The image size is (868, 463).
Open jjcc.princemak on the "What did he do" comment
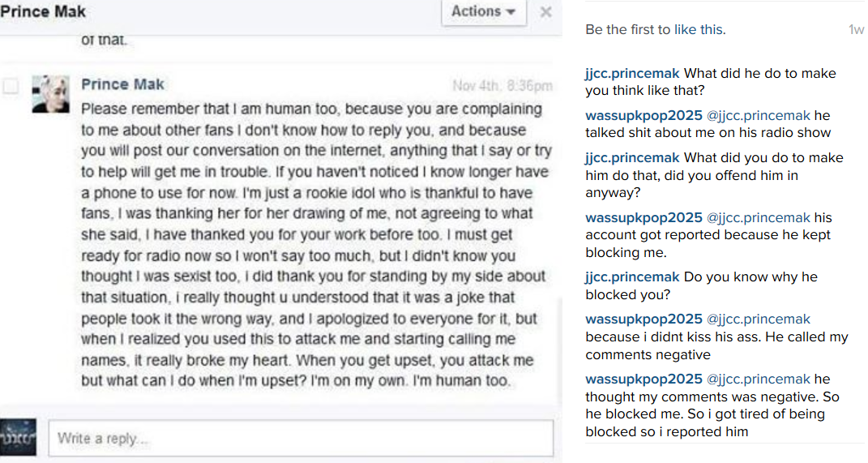632,74
